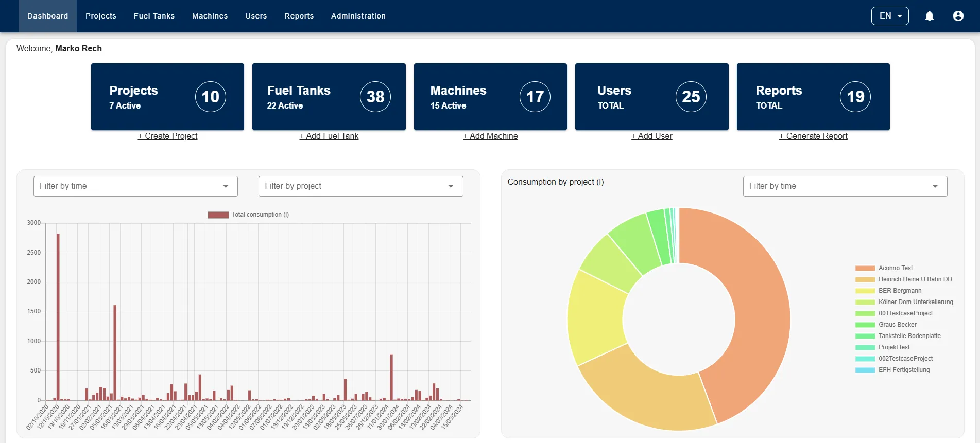Click the Heinrich Heine U Bahn DD color swatch

[x=865, y=279]
